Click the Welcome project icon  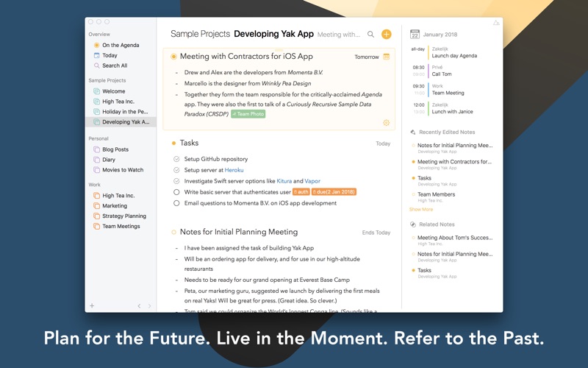tap(96, 91)
